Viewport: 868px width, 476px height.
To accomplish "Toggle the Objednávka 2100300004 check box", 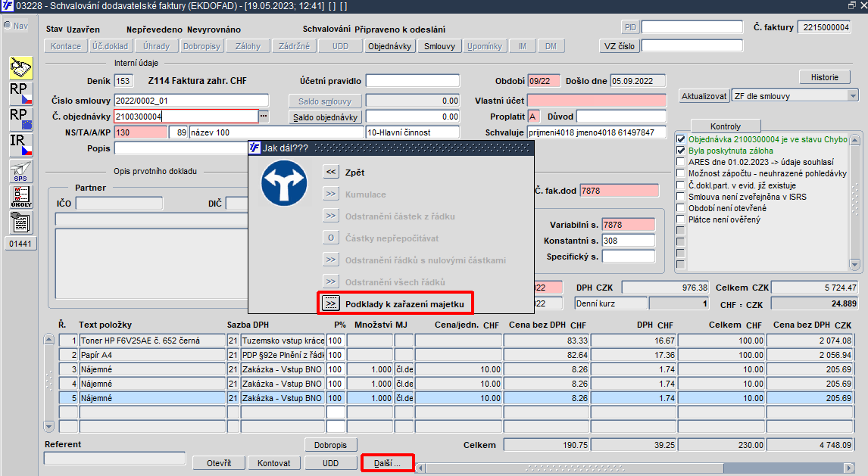I will 681,139.
